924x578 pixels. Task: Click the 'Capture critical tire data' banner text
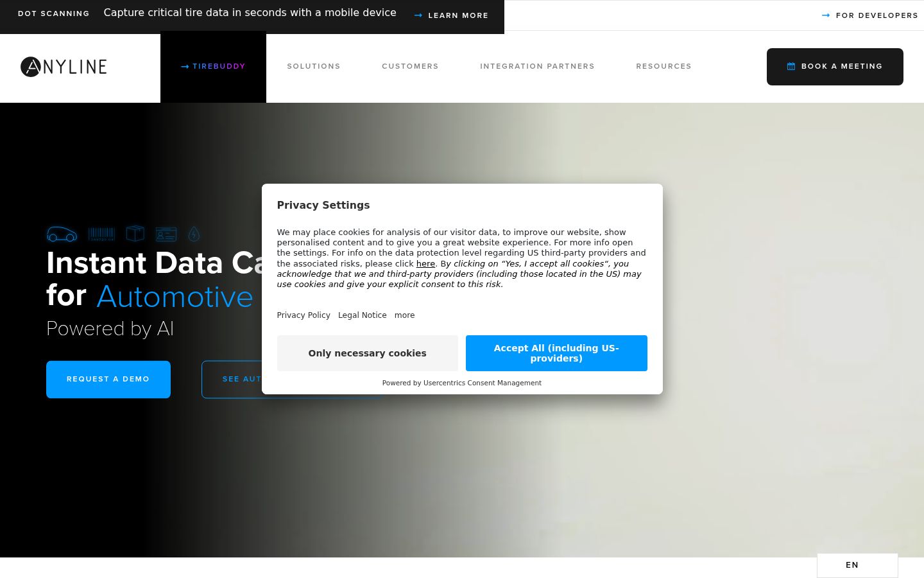pos(250,13)
